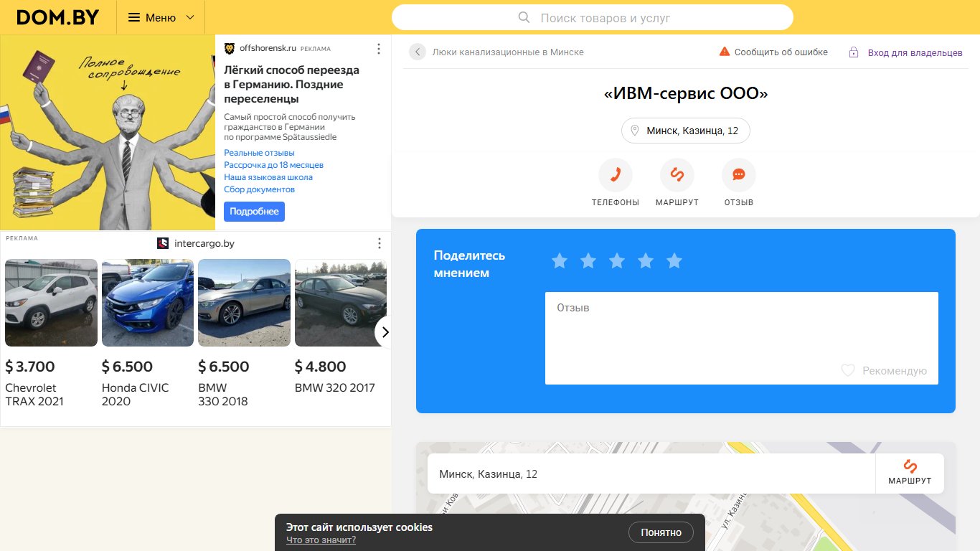Click the yellow ad illustration image
This screenshot has height=551, width=980.
pyautogui.click(x=108, y=133)
